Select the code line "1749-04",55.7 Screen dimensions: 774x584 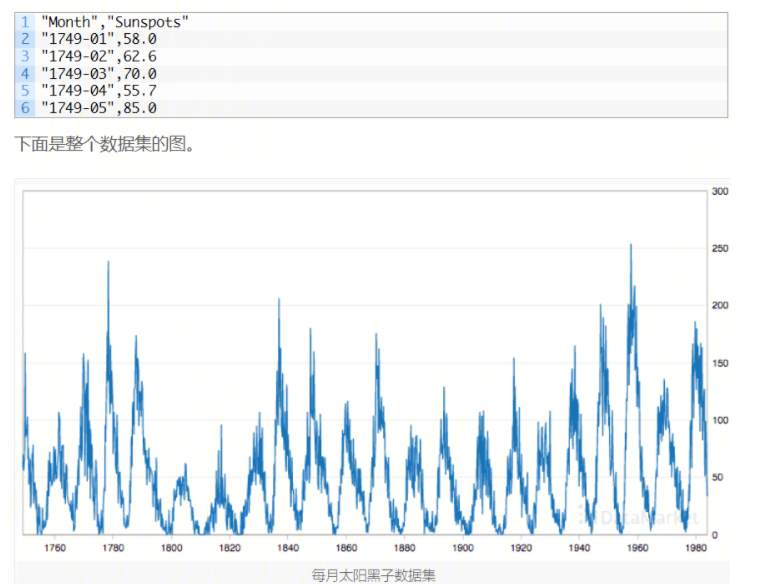tap(99, 91)
